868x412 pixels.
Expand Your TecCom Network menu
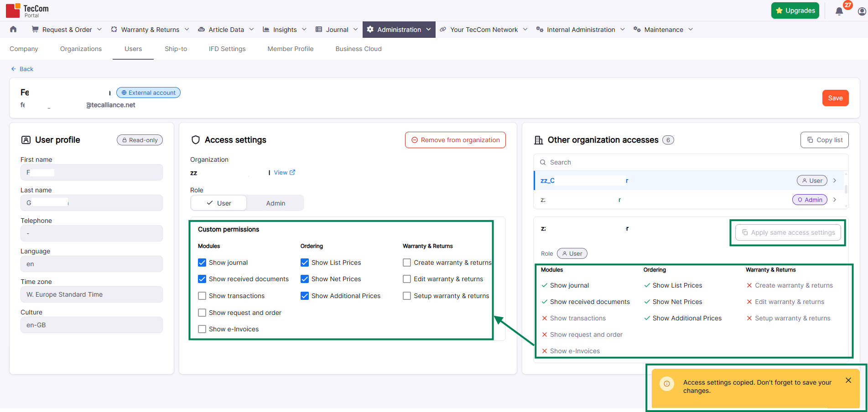(x=525, y=29)
